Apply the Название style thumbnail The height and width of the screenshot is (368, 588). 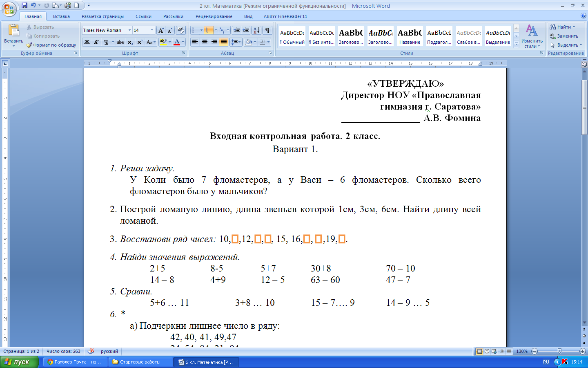[x=410, y=36]
